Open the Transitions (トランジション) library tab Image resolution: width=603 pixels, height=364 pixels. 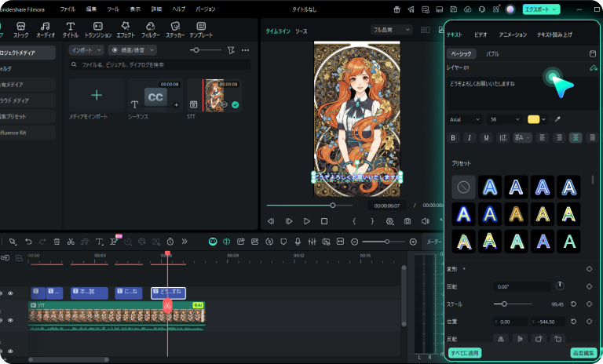[x=97, y=30]
